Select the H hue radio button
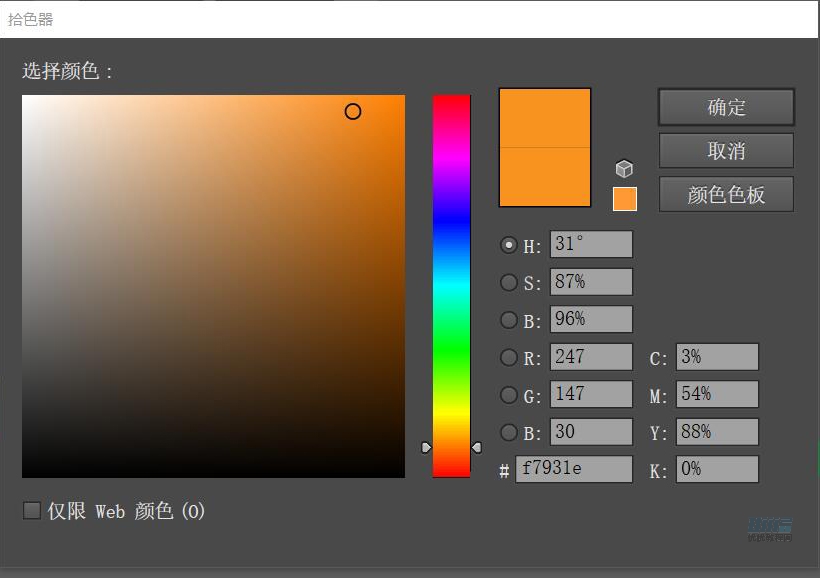 [x=508, y=245]
